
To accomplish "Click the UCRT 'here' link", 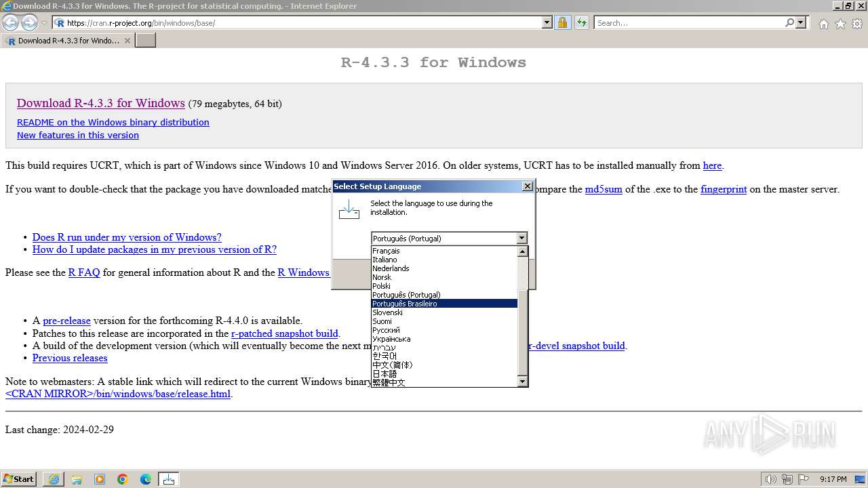I will [x=712, y=165].
